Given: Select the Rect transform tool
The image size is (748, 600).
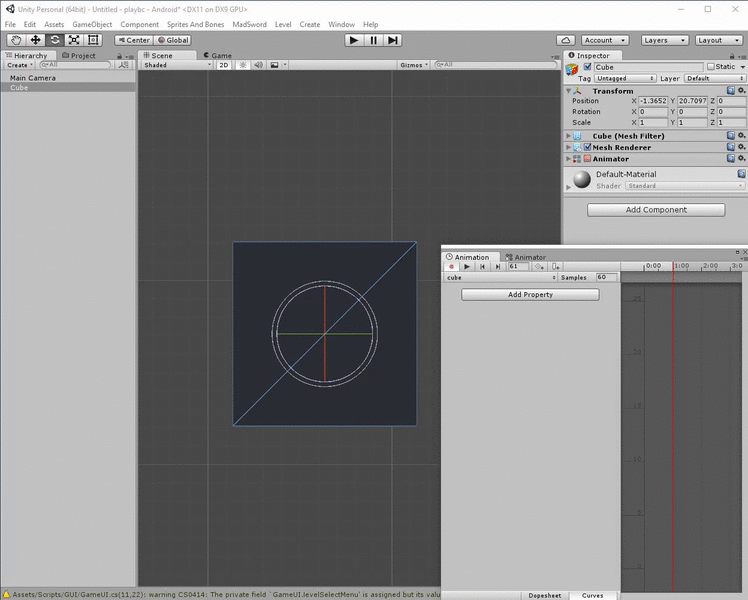Looking at the screenshot, I should [94, 40].
